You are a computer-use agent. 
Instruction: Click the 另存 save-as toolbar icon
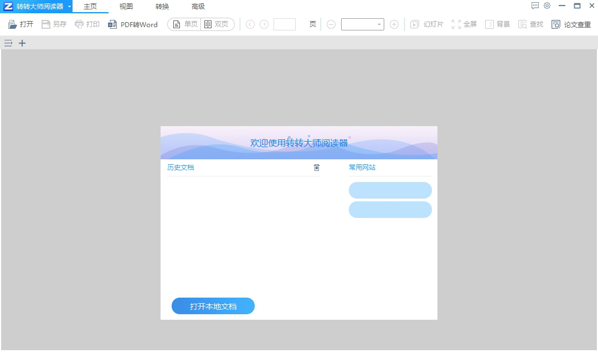pos(46,24)
